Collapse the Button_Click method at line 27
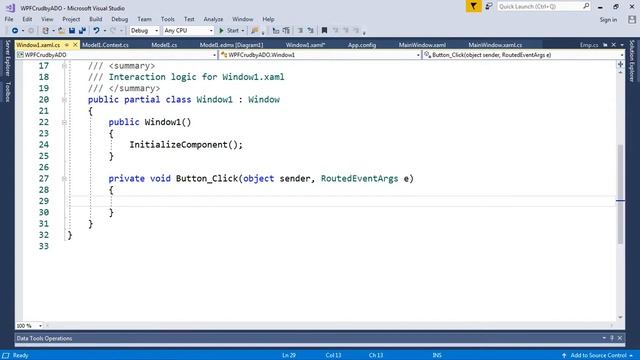Viewport: 640px width, 360px height. click(x=64, y=178)
